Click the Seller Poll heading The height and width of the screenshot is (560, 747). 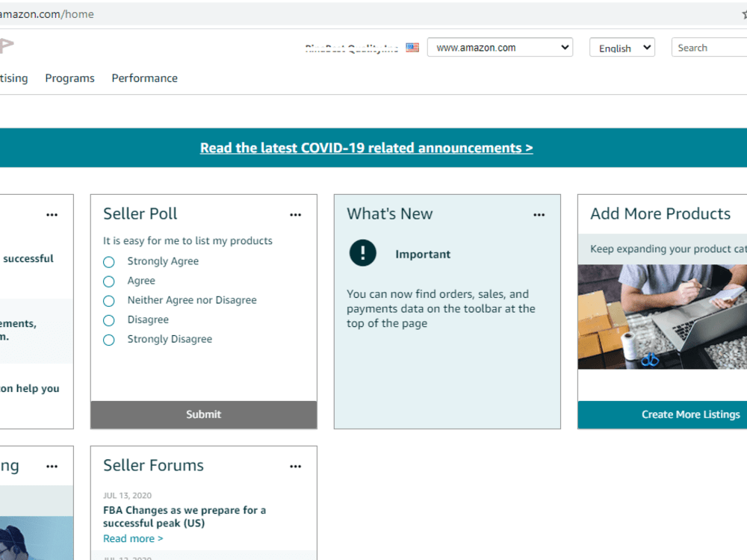pyautogui.click(x=140, y=214)
